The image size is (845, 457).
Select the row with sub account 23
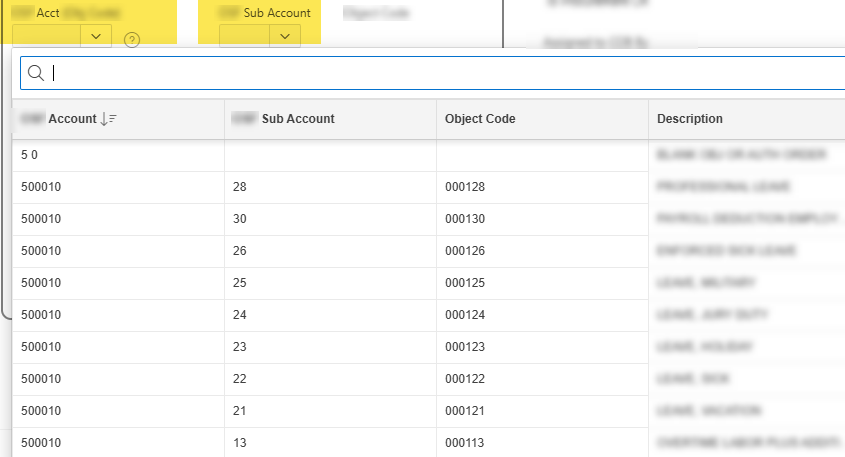(239, 347)
